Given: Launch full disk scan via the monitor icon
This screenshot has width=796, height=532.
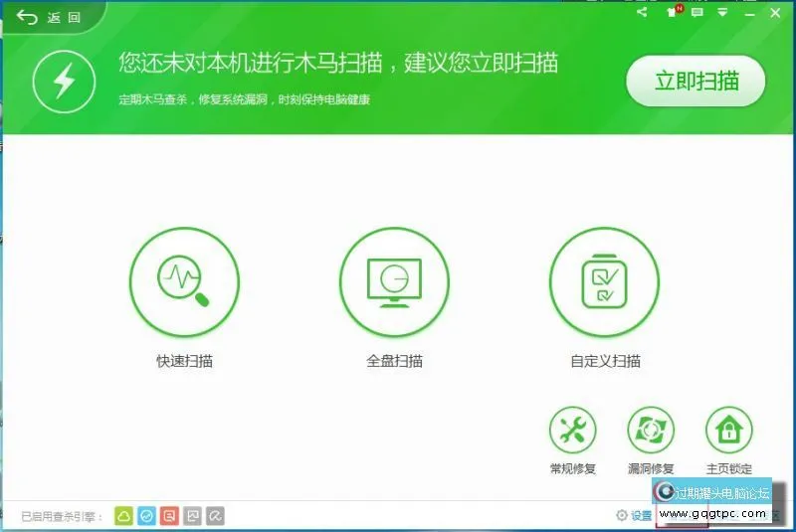Looking at the screenshot, I should [394, 281].
